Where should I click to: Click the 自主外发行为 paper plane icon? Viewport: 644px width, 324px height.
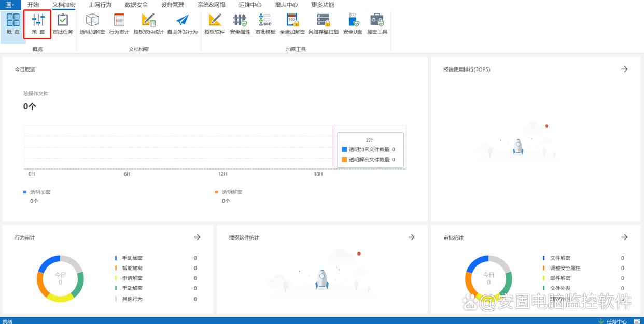(183, 24)
